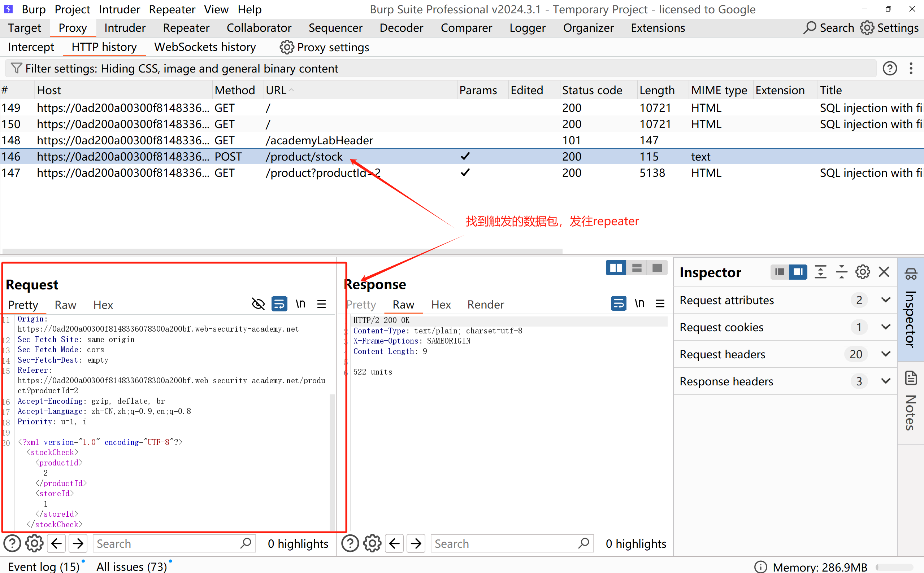Toggle non-printable characters in response

pos(639,303)
